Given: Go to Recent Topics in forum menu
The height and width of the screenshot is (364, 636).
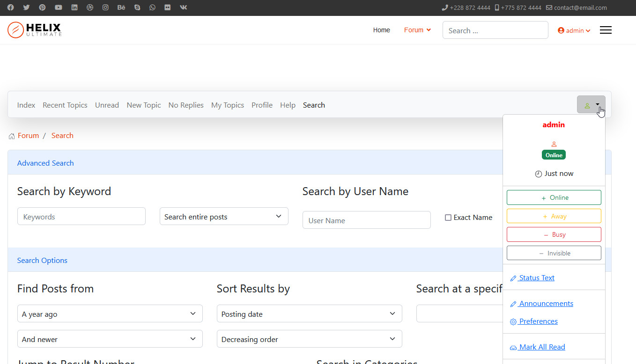Looking at the screenshot, I should click(65, 105).
